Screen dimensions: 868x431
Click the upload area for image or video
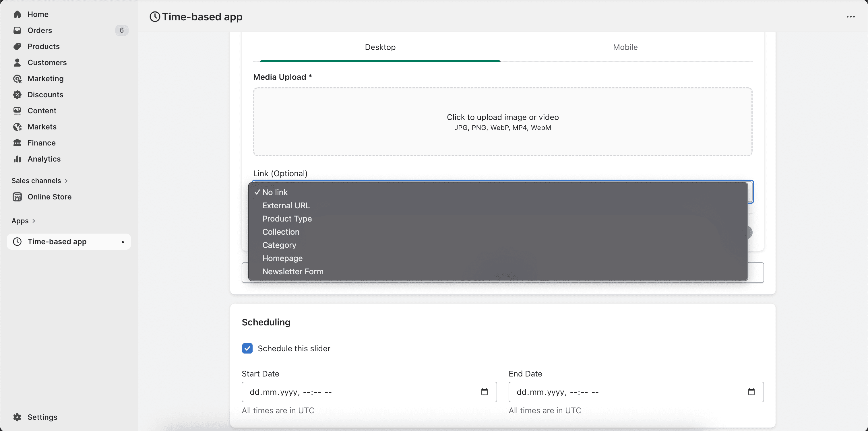click(502, 122)
